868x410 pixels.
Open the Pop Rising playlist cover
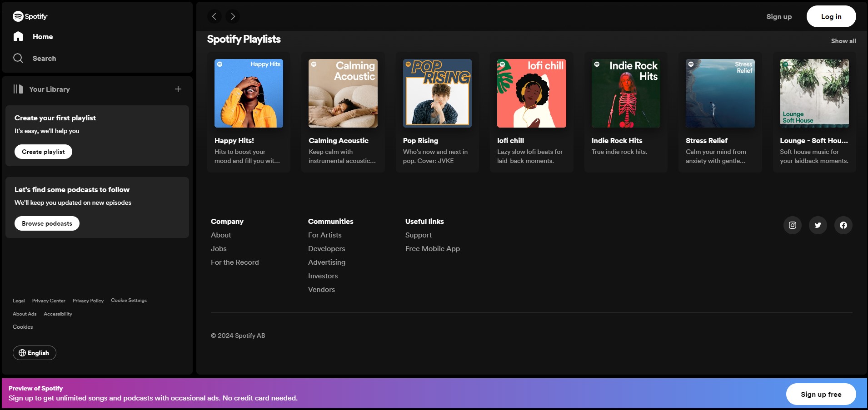click(437, 93)
